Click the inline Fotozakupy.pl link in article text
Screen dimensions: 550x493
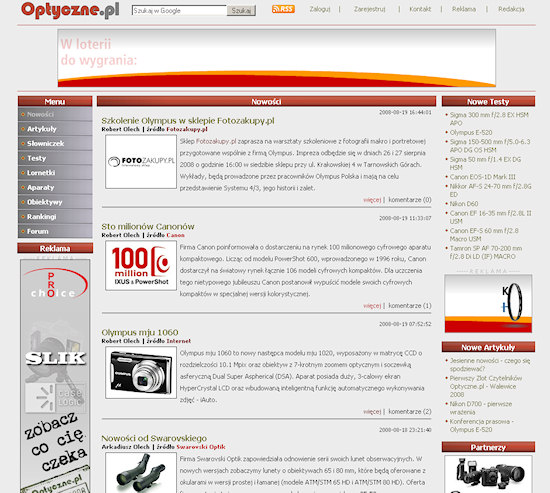[216, 141]
